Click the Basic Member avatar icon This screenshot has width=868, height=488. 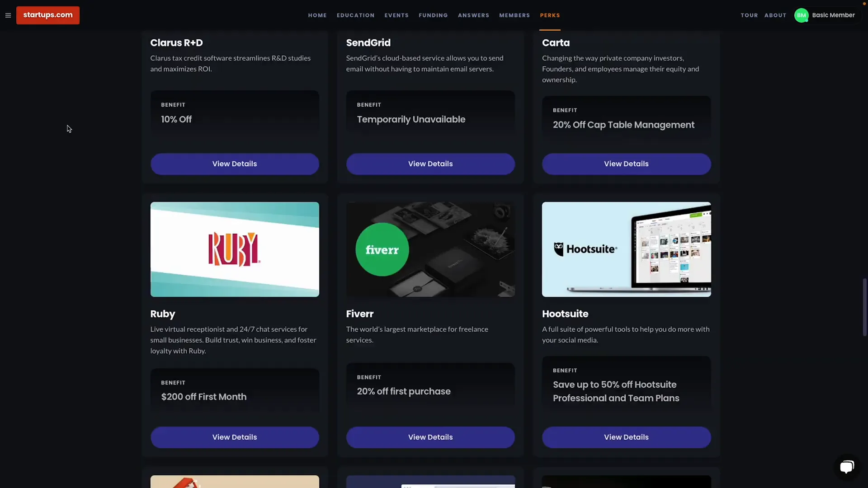pyautogui.click(x=802, y=15)
